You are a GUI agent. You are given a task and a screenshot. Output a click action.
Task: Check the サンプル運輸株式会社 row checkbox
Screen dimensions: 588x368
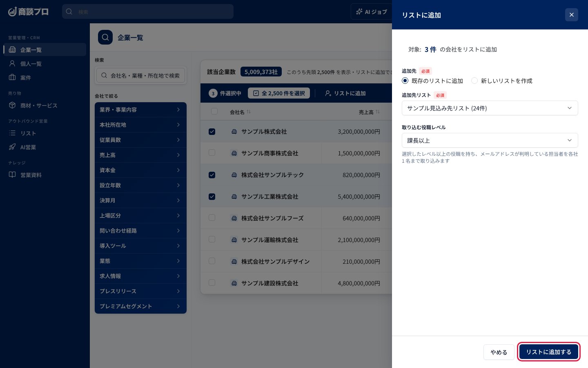coord(212,239)
